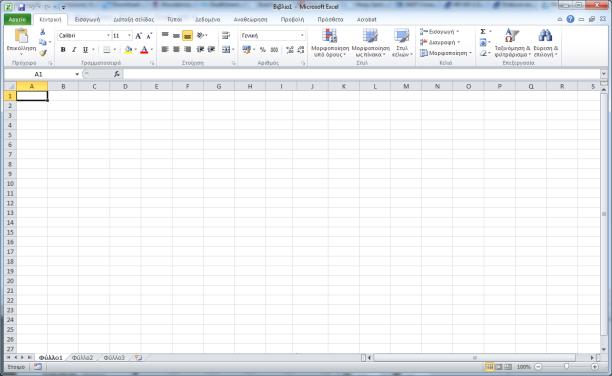
Task: Toggle Wrap Text option
Action: coord(226,36)
